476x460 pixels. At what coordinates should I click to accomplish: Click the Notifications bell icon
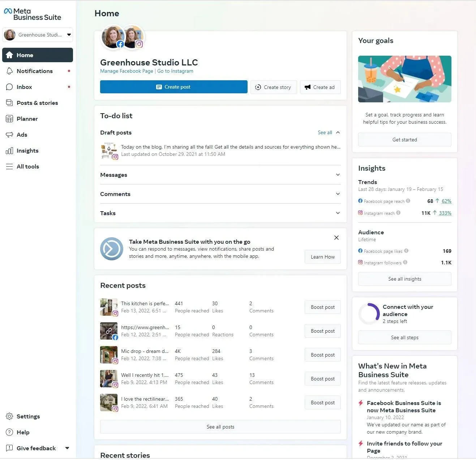tap(9, 71)
